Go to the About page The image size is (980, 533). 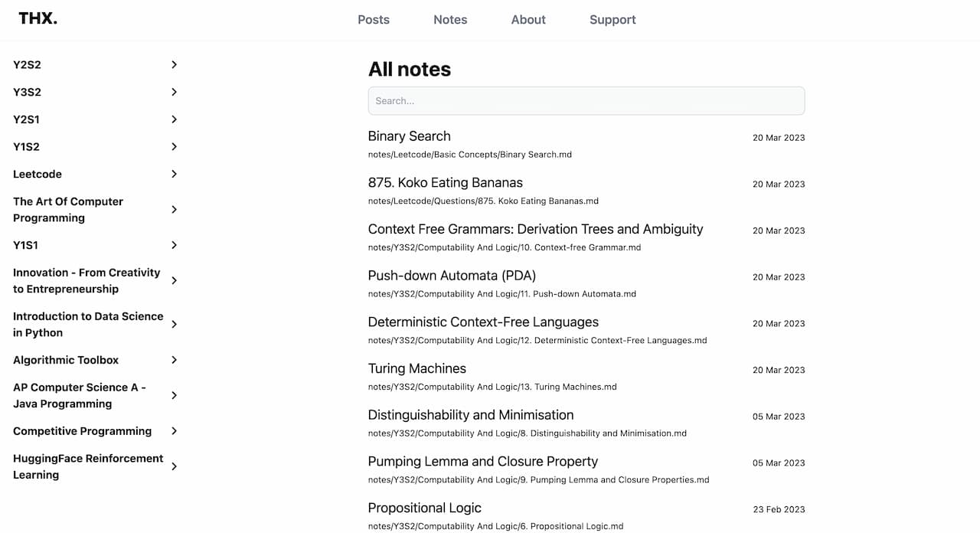(x=528, y=20)
